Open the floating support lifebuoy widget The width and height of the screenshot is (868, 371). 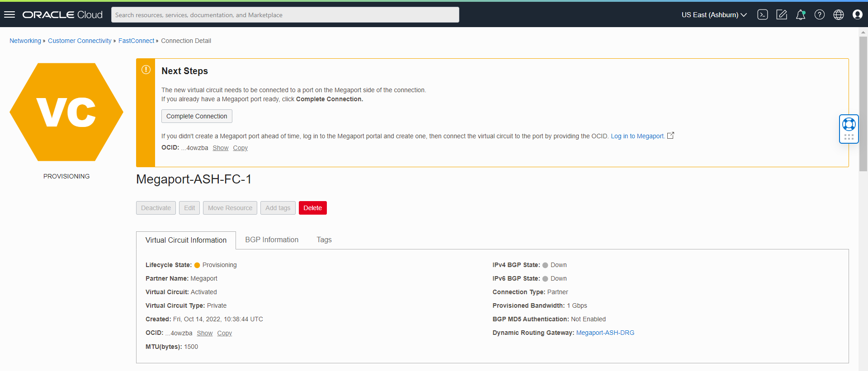pyautogui.click(x=849, y=124)
